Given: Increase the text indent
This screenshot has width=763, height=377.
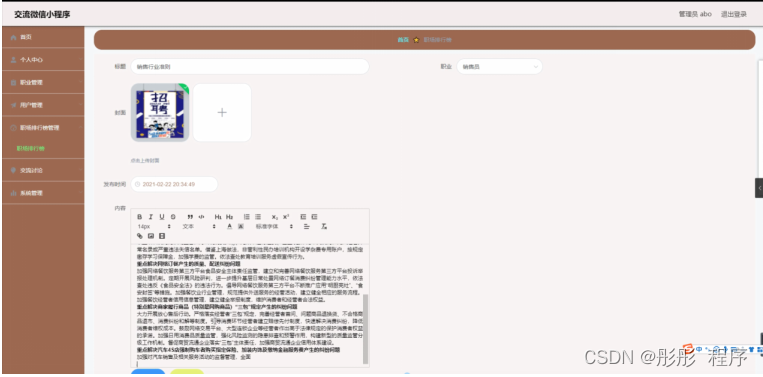Looking at the screenshot, I should point(314,217).
